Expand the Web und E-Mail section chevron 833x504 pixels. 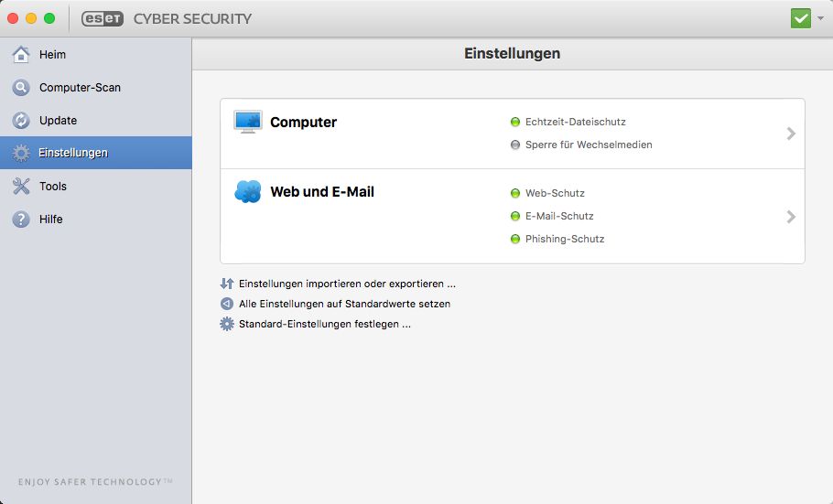coord(791,217)
